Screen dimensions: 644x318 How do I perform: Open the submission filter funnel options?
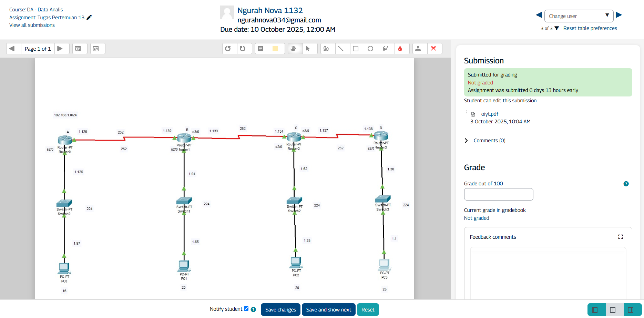pos(556,28)
